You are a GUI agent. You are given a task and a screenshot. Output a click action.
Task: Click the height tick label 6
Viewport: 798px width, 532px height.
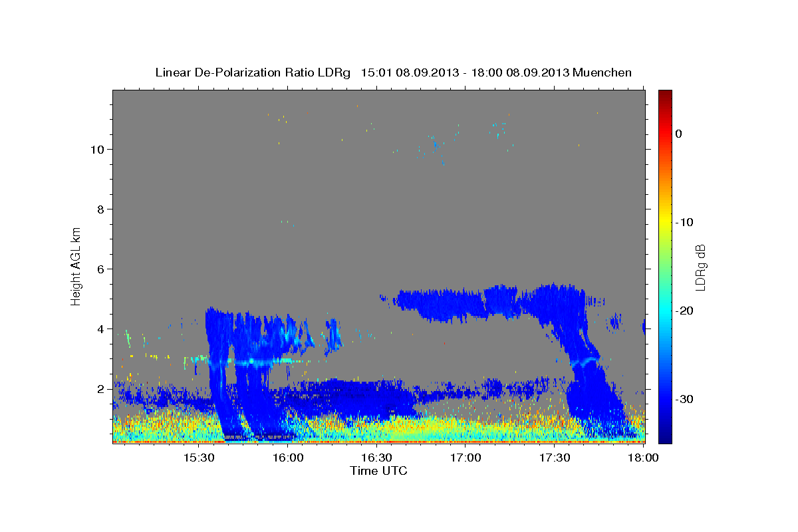(x=100, y=269)
